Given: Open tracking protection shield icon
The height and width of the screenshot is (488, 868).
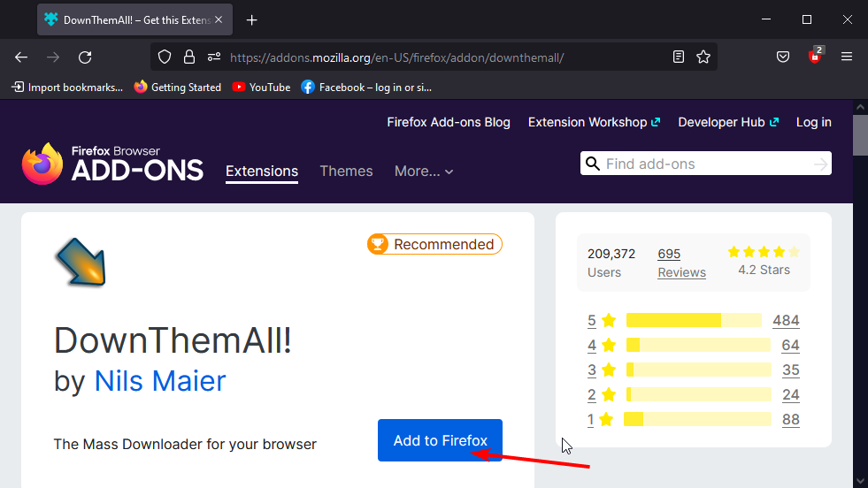Looking at the screenshot, I should [x=165, y=57].
